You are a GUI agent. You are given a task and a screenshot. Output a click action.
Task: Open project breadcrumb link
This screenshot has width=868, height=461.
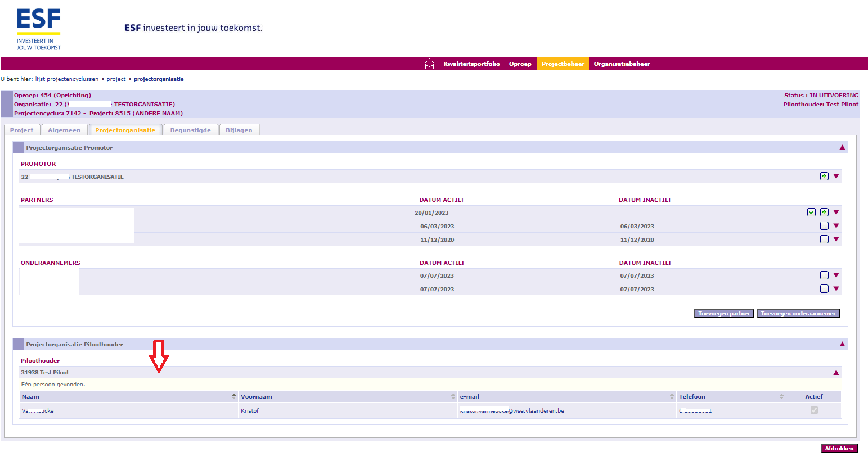tap(116, 79)
